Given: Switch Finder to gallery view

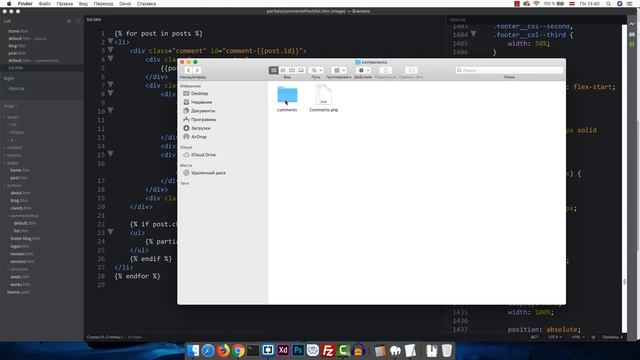Looking at the screenshot, I should pyautogui.click(x=301, y=70).
